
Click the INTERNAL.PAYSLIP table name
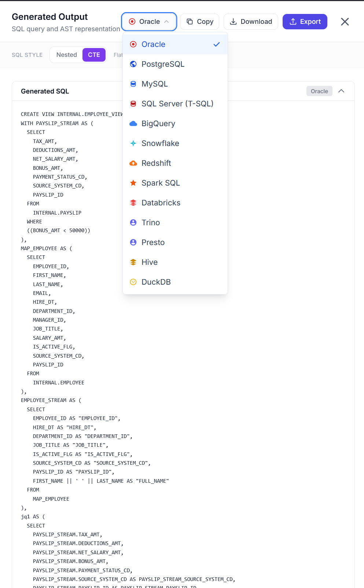coord(57,213)
